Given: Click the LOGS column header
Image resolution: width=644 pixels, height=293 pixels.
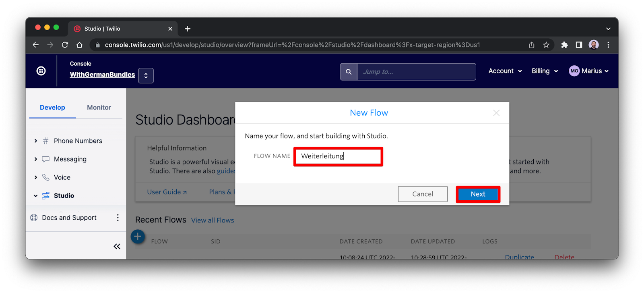Looking at the screenshot, I should click(490, 241).
